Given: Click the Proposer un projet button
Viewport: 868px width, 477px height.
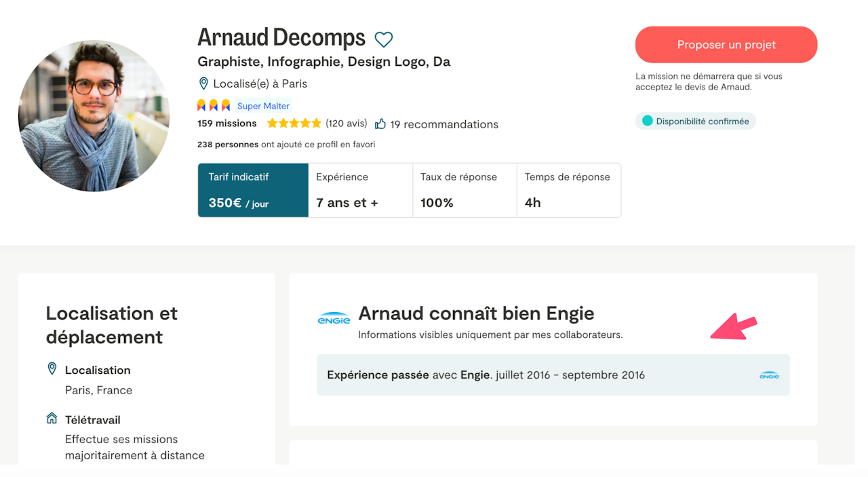Looking at the screenshot, I should (x=726, y=45).
